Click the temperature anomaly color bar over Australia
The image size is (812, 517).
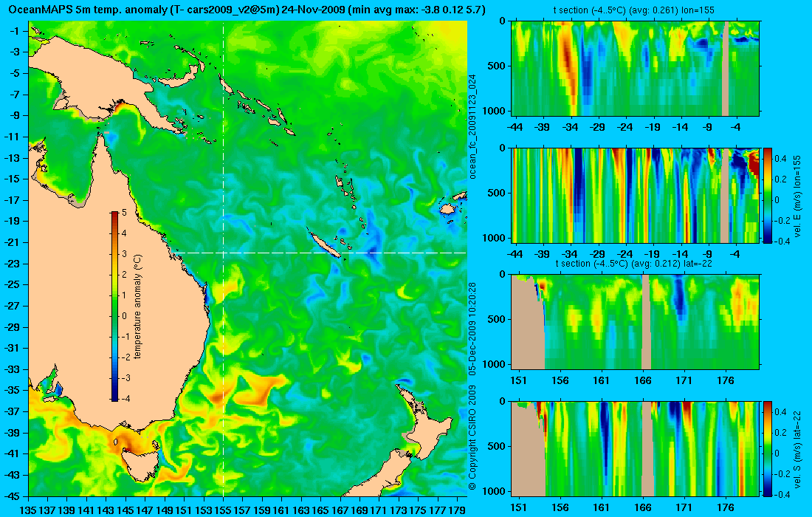click(114, 307)
